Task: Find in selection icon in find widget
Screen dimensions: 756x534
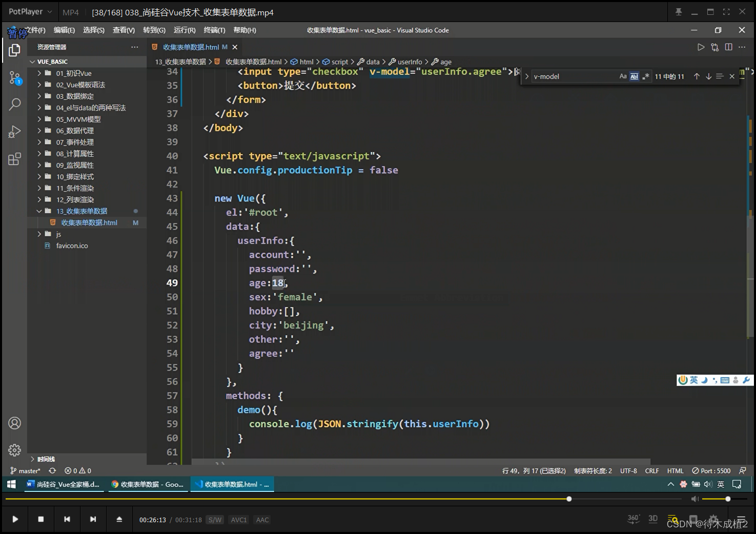Action: (720, 76)
